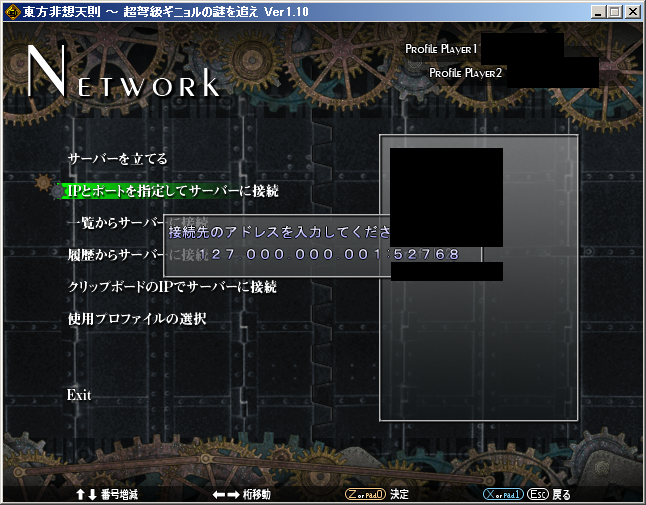Choose クリップボードのIPでサーバーに接続
Viewport: 646px width, 505px height.
(172, 287)
